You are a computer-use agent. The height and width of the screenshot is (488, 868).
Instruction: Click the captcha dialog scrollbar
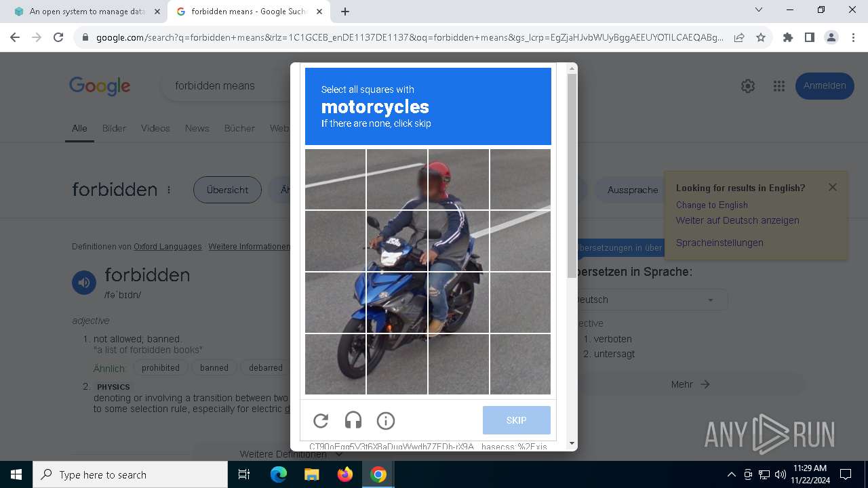point(572,176)
